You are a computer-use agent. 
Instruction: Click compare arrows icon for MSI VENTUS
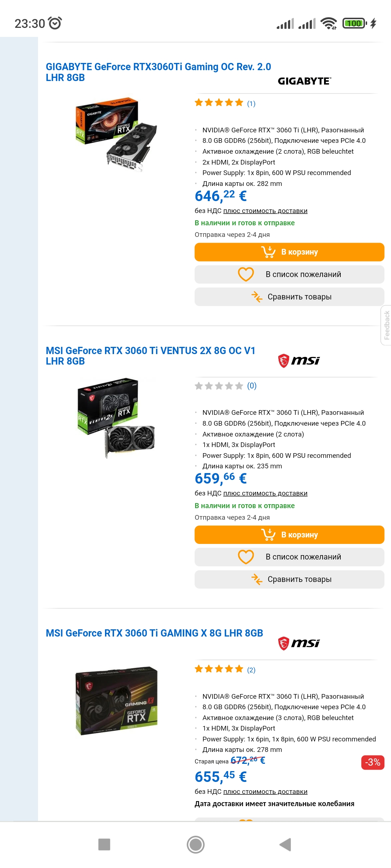click(x=257, y=579)
